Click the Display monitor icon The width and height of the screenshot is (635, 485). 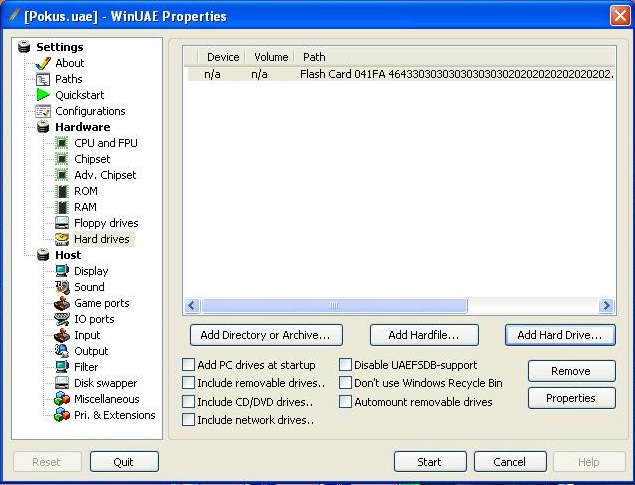[62, 271]
